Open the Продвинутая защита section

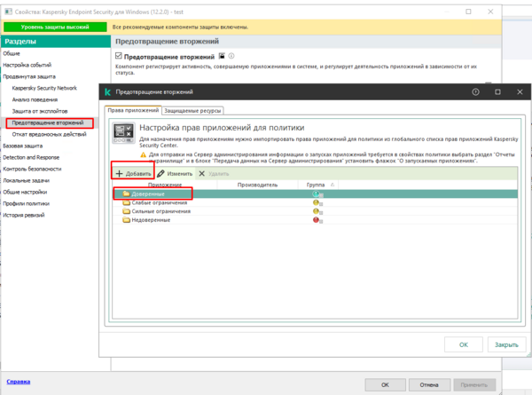(x=29, y=76)
